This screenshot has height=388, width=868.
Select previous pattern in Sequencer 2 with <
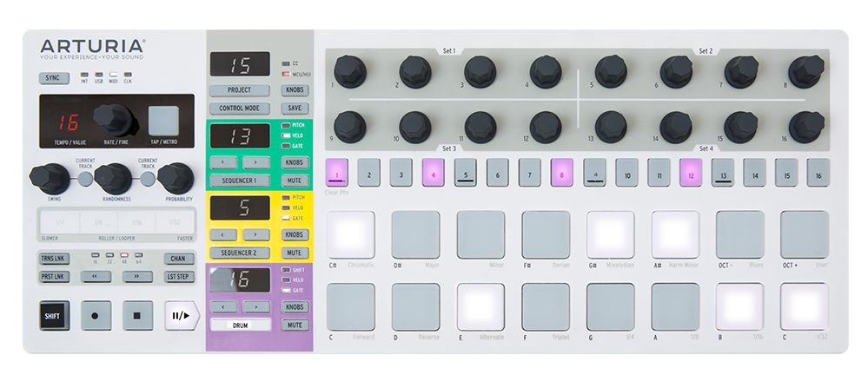223,235
